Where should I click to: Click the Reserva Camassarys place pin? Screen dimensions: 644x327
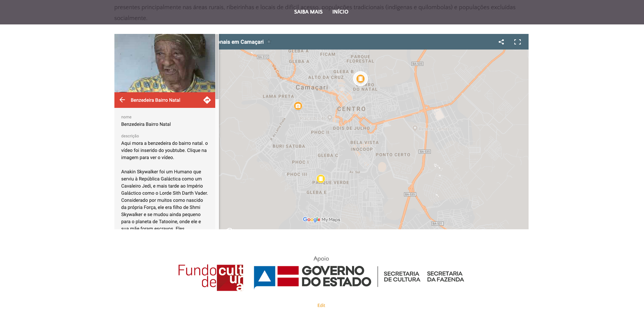click(x=415, y=128)
